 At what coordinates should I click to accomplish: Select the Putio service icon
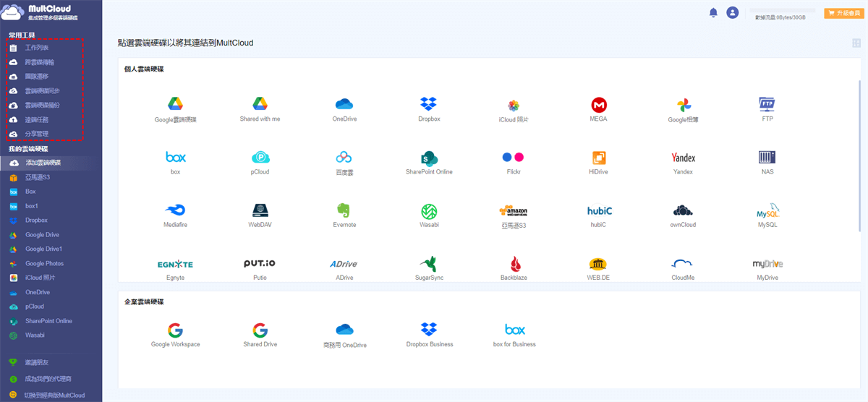click(260, 269)
